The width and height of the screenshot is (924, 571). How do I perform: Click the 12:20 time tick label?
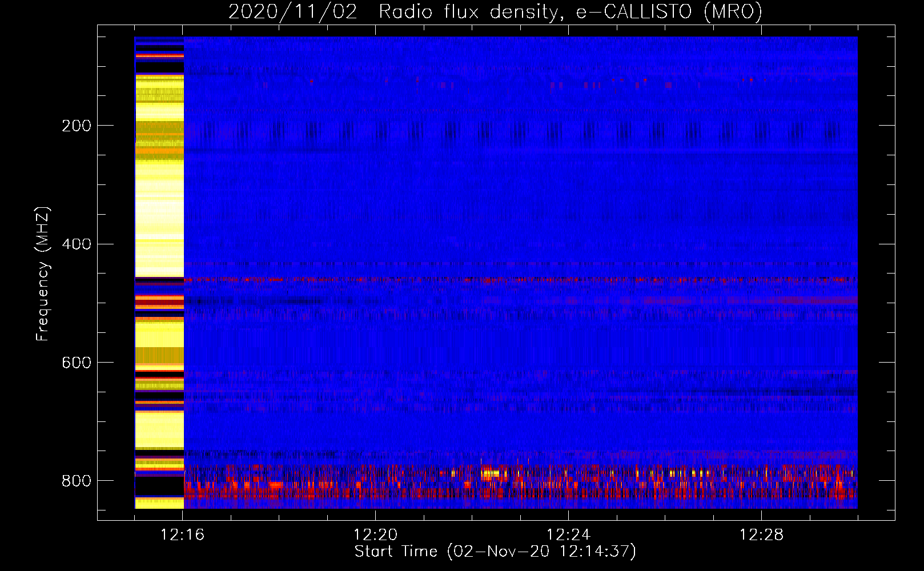click(x=376, y=535)
